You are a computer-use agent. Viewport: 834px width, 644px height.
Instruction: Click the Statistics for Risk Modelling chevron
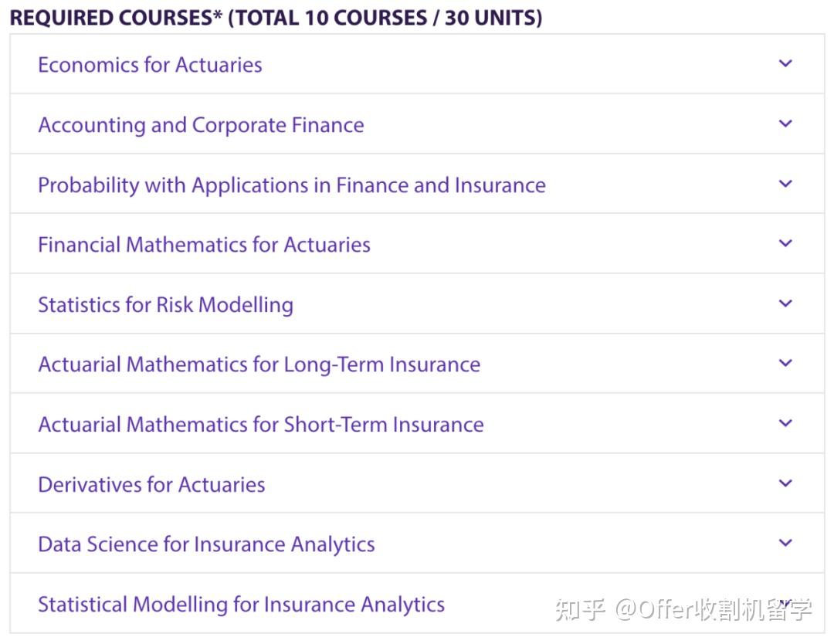coord(785,303)
